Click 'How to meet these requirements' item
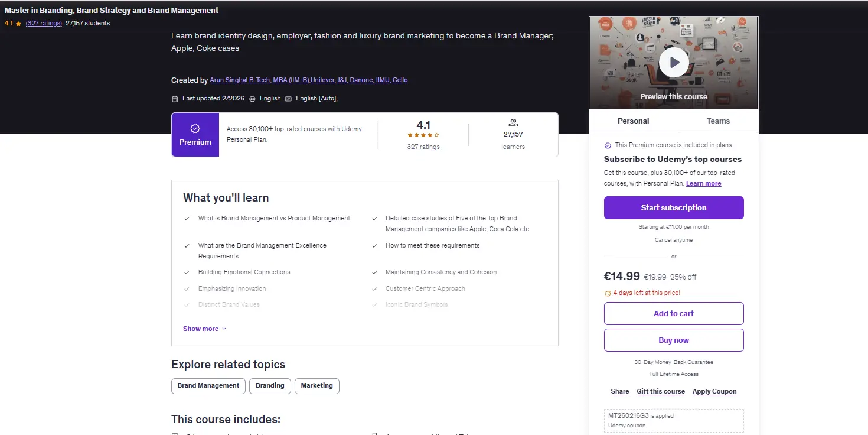868x435 pixels. 433,246
